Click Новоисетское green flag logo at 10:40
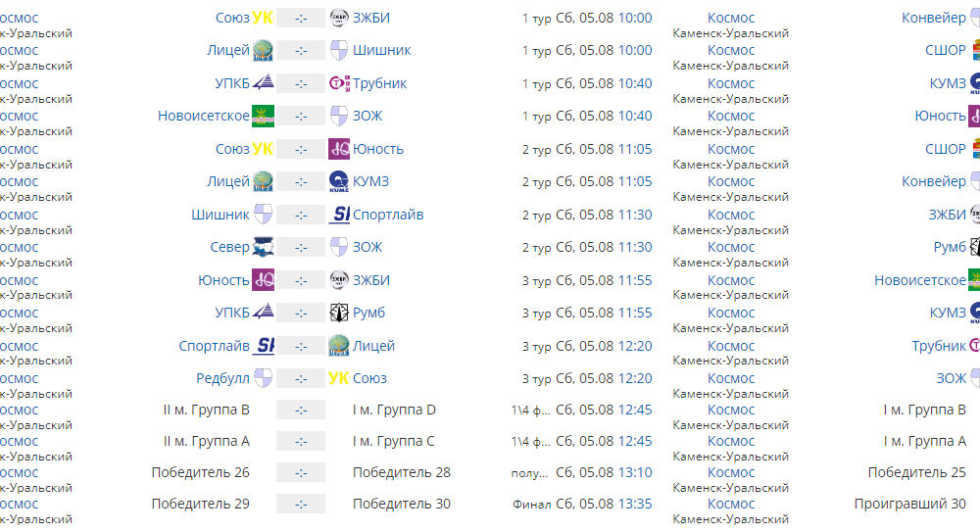 263,117
